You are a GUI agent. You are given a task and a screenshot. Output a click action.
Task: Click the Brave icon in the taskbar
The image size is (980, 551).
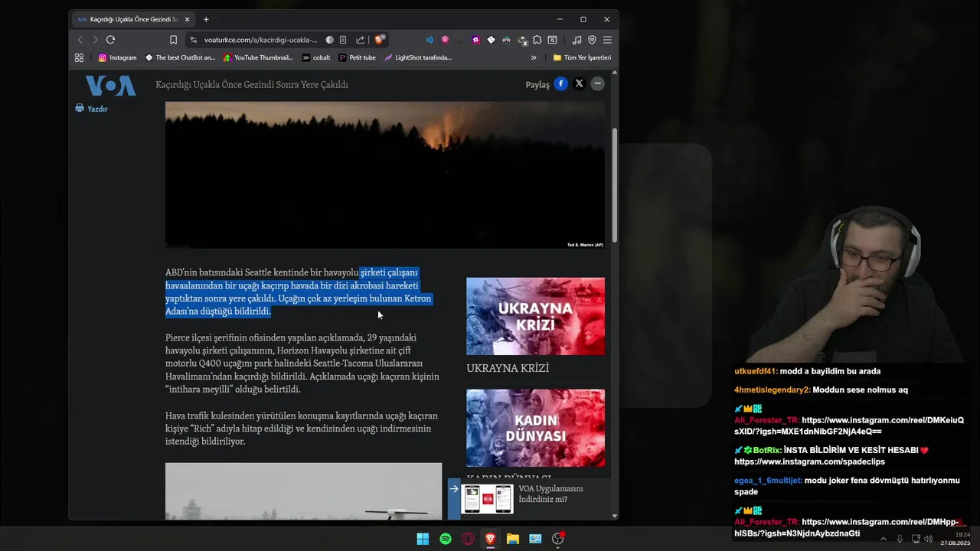[490, 539]
